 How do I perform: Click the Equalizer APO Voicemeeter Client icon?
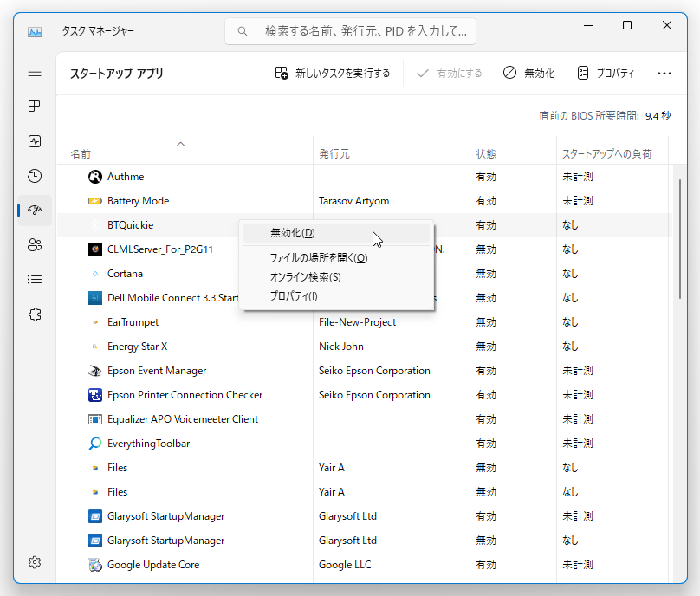[95, 419]
